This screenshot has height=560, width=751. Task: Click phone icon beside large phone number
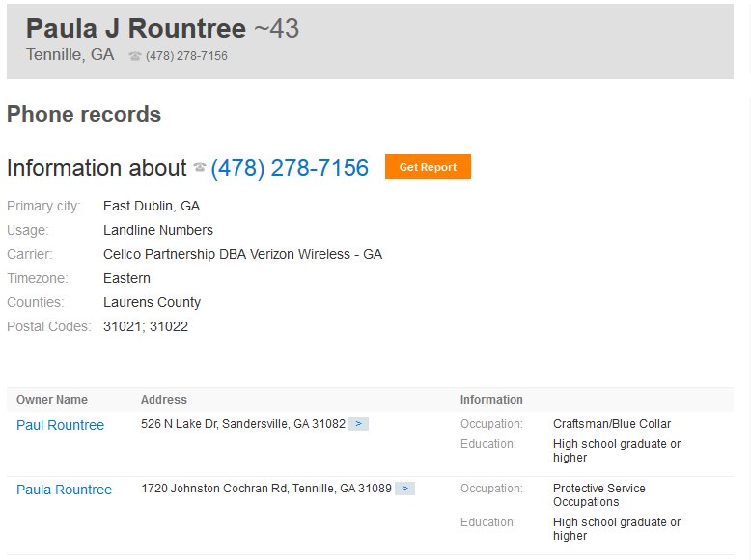(200, 167)
